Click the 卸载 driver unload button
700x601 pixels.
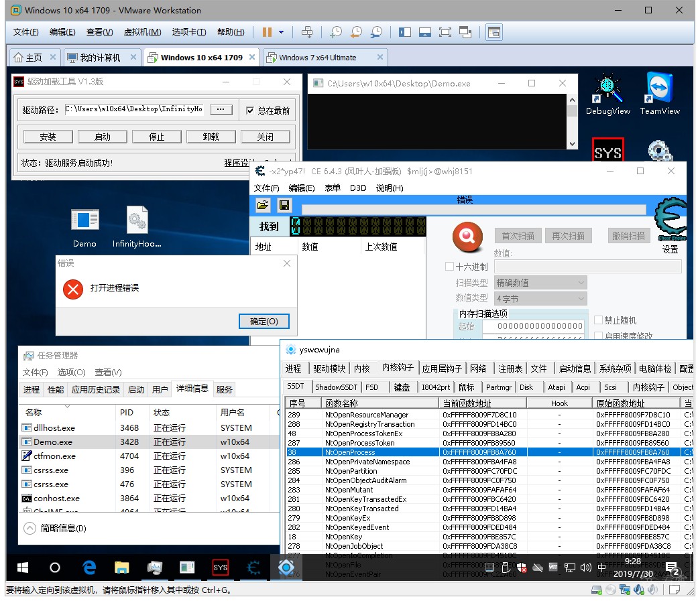point(211,137)
